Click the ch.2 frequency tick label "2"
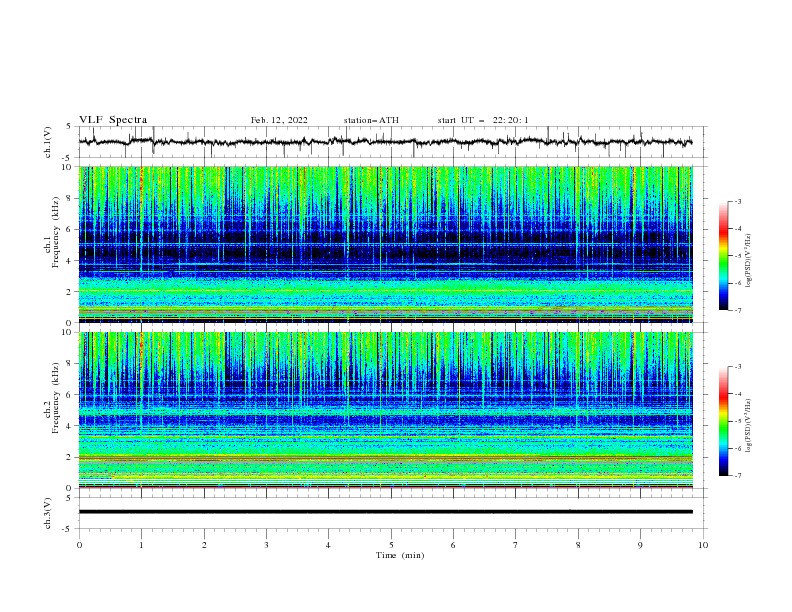This screenshot has height=612, width=792. 70,457
